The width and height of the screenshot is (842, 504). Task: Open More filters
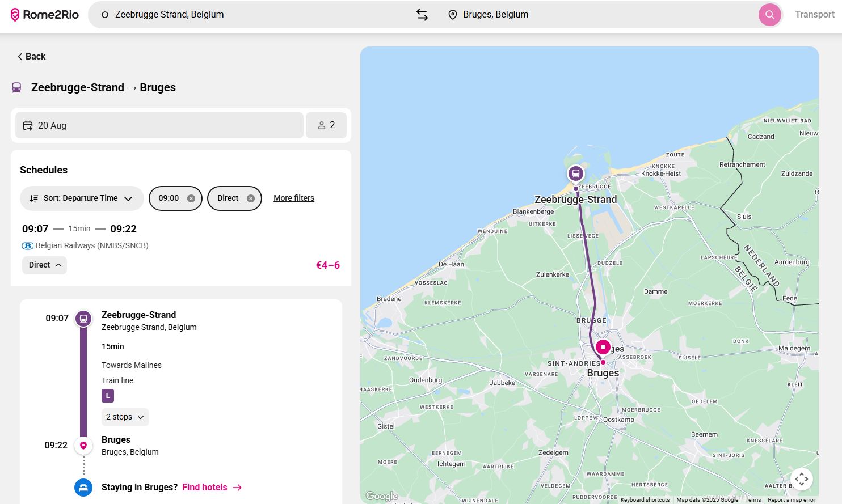294,198
